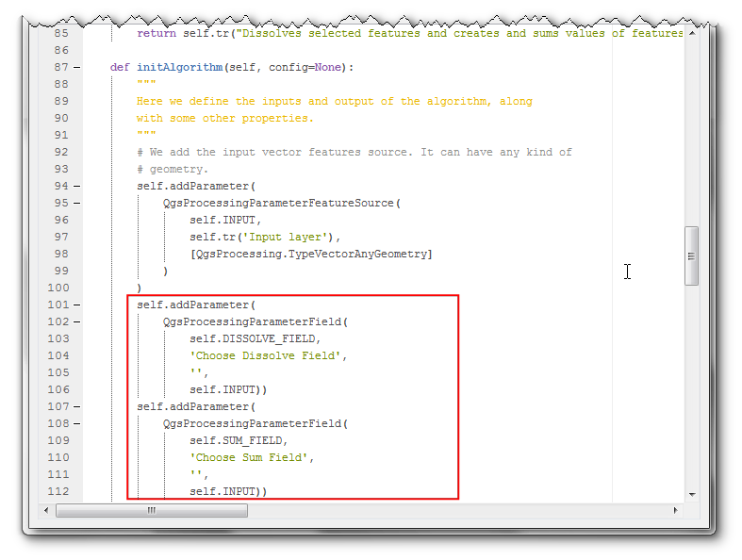The image size is (742, 560).
Task: Place the cursor on QgsProcessing.TypeVectorAnyGeometry
Action: pos(311,254)
